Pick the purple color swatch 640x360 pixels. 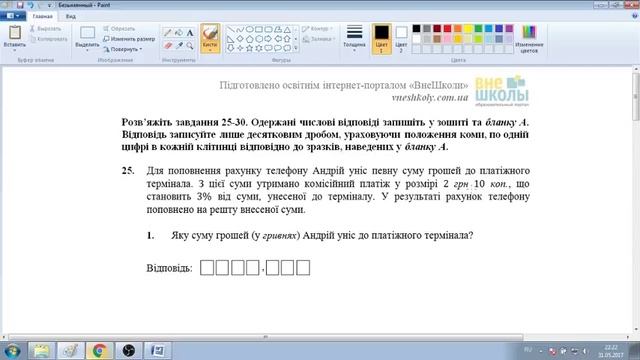509,29
